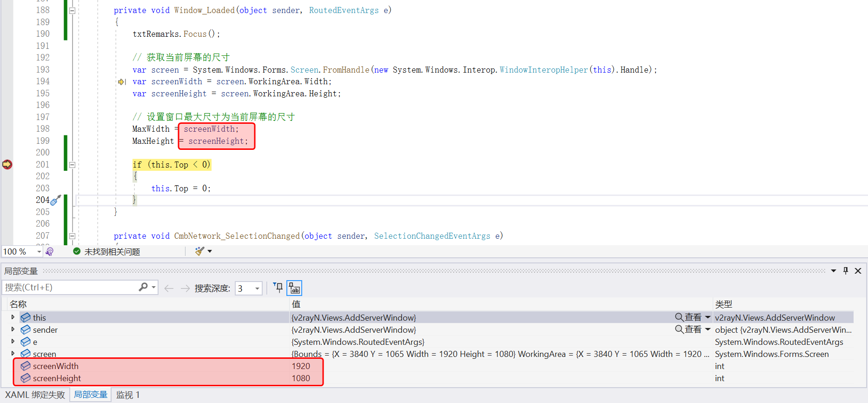Collapse the if-block fold at line 201
The image size is (868, 403).
pos(72,165)
